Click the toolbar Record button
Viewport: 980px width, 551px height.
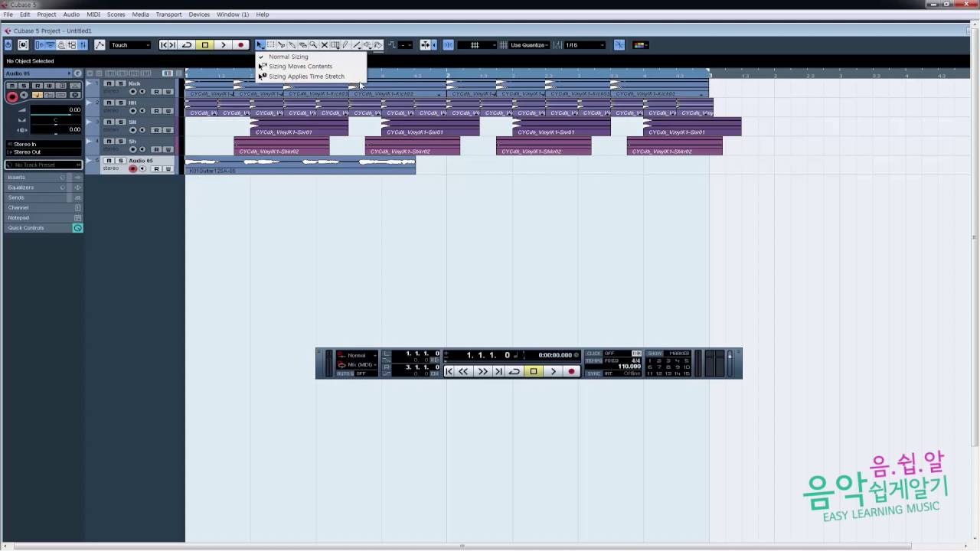click(240, 45)
